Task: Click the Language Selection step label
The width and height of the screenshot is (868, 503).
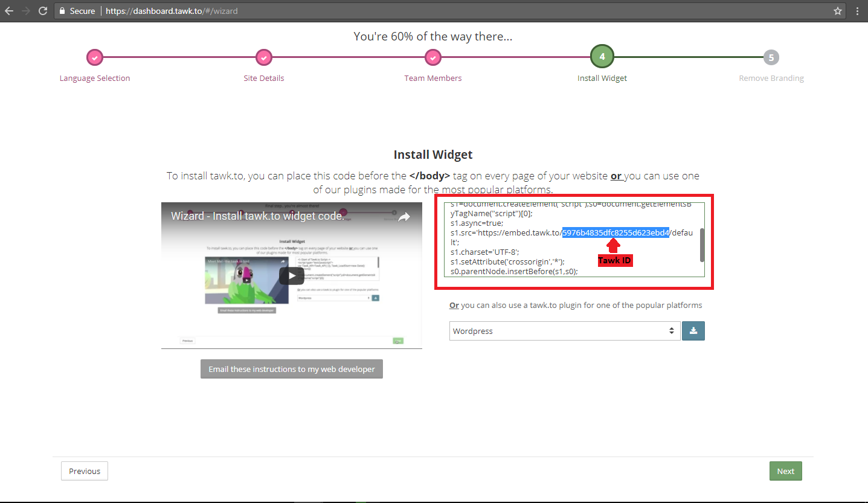Action: click(x=95, y=78)
